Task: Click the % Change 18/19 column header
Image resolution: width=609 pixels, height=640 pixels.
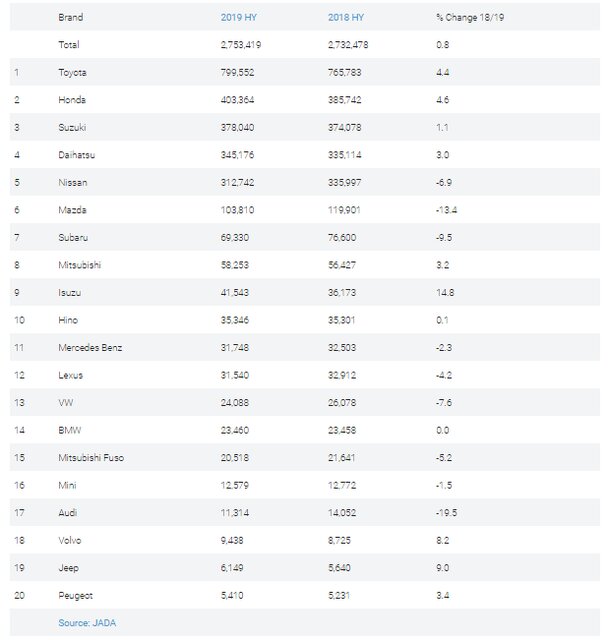Action: click(x=471, y=17)
